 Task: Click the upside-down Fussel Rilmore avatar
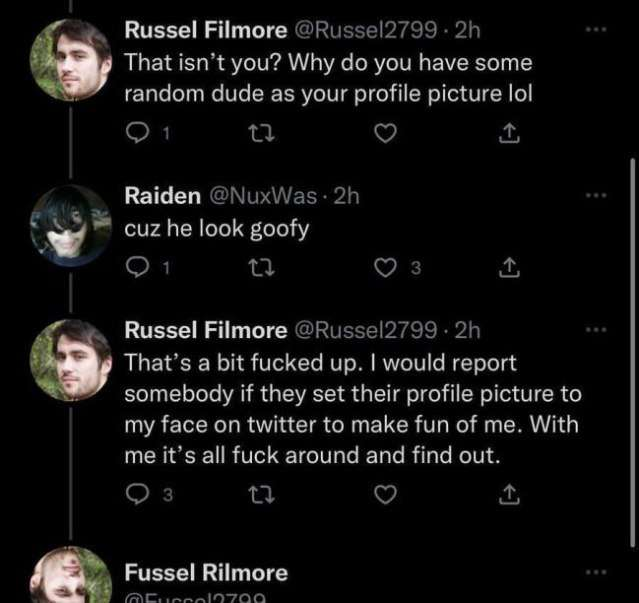point(68,580)
